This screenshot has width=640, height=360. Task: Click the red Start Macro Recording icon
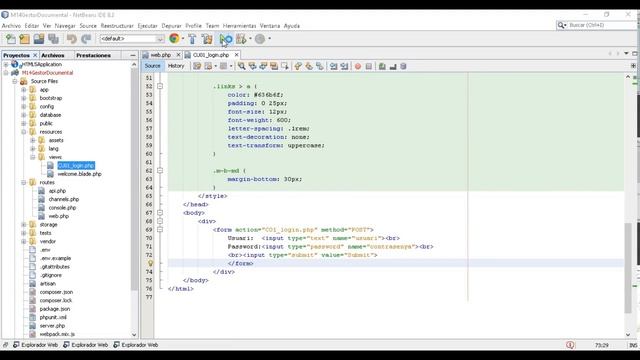[x=358, y=66]
